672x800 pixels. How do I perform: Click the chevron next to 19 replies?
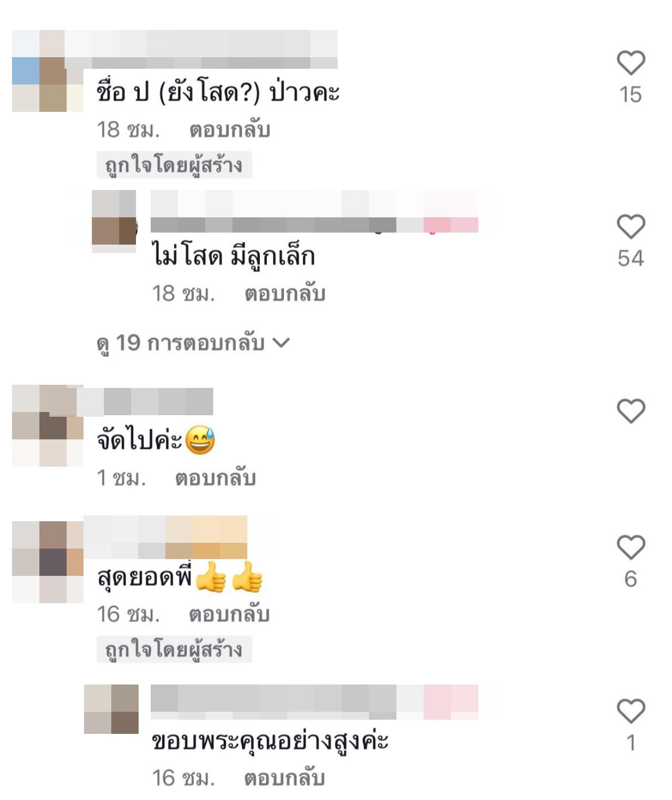(x=282, y=343)
